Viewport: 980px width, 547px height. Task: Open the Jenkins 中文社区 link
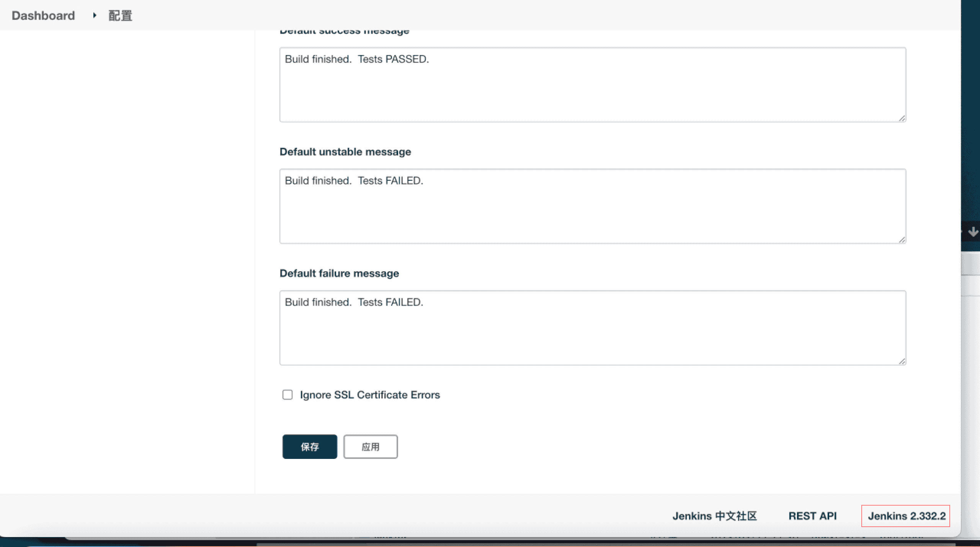pyautogui.click(x=715, y=516)
